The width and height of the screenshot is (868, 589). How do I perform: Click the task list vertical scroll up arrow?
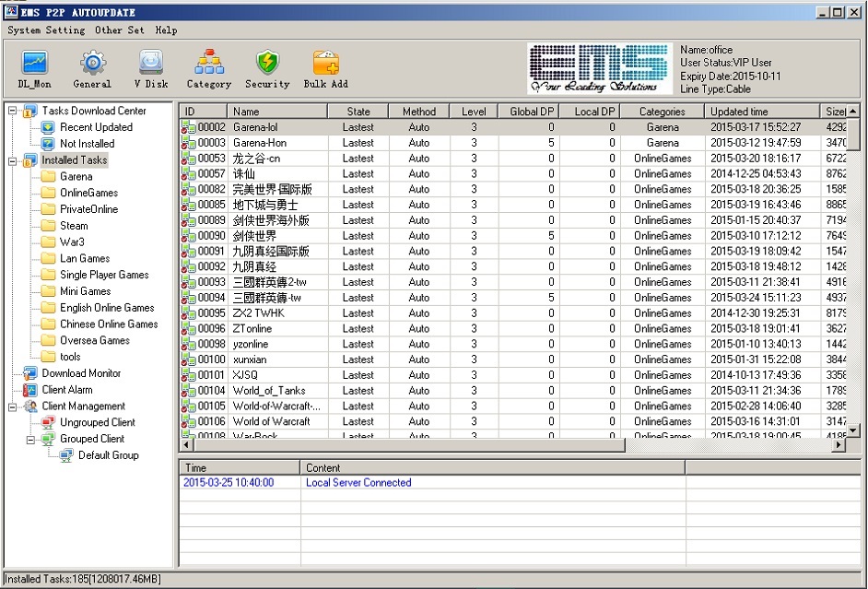point(853,111)
